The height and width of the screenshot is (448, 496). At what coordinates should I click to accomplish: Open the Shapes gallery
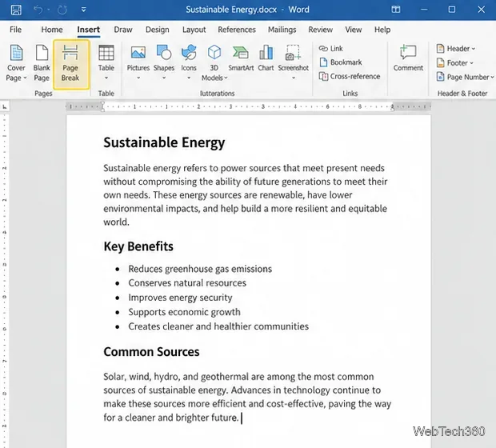click(x=164, y=62)
